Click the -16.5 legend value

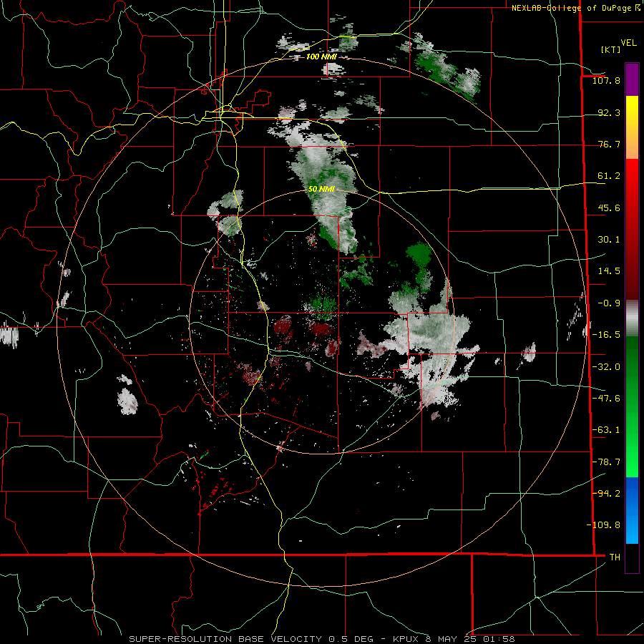pos(606,335)
